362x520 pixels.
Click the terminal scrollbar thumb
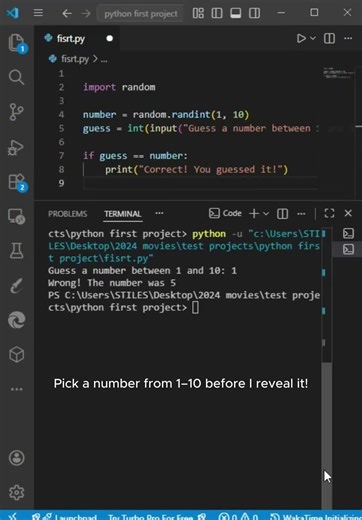pyautogui.click(x=327, y=437)
